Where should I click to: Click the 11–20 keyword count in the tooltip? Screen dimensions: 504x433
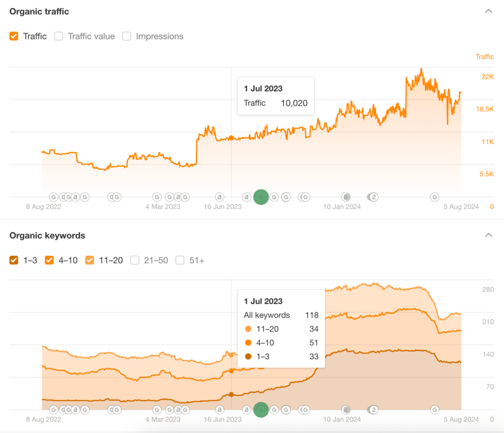[x=314, y=329]
